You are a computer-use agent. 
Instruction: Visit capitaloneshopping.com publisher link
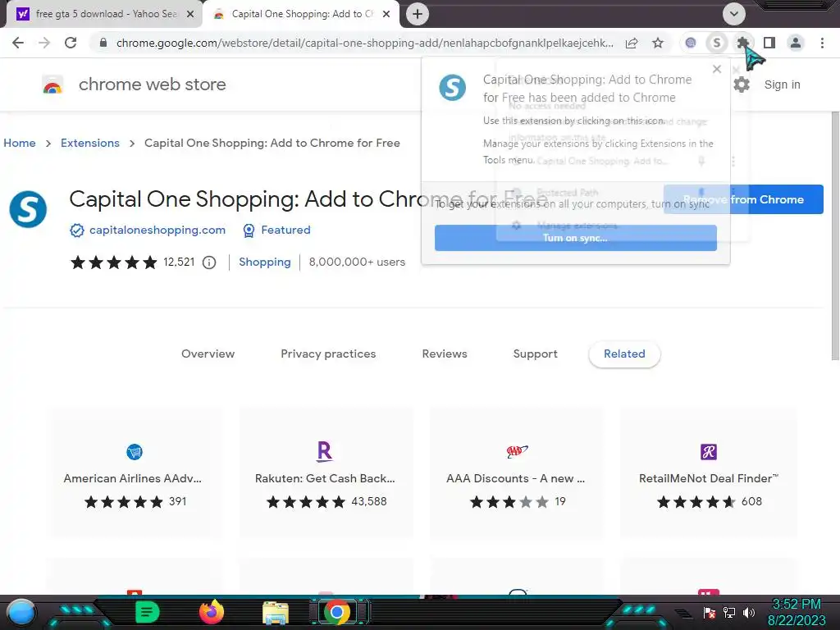pyautogui.click(x=157, y=230)
